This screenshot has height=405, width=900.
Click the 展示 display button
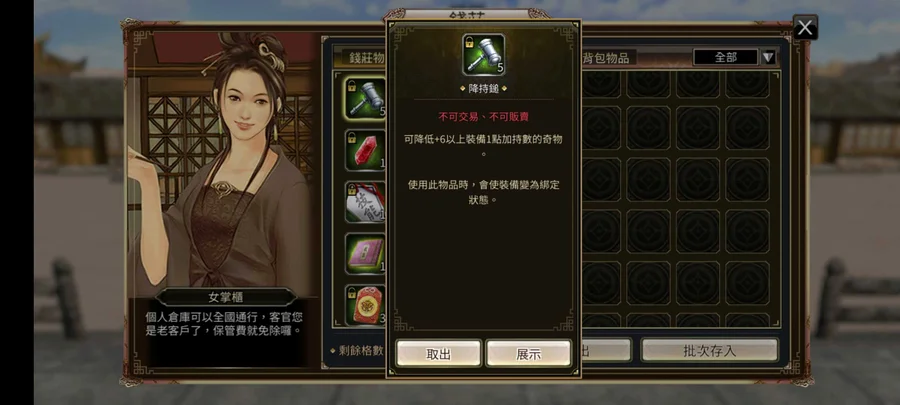tap(529, 354)
